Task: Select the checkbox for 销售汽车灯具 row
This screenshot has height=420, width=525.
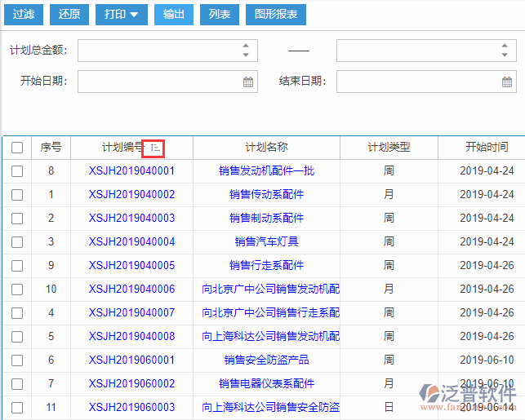Action: pos(17,242)
